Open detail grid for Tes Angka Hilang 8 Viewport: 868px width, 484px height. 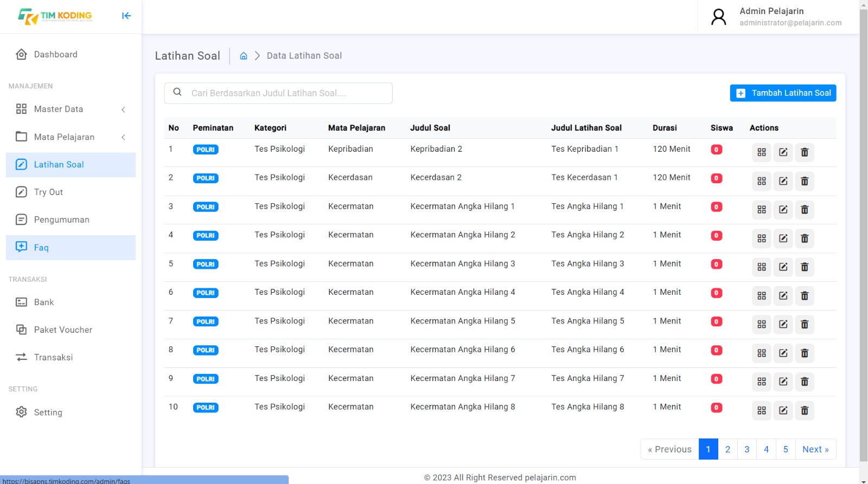pyautogui.click(x=762, y=411)
